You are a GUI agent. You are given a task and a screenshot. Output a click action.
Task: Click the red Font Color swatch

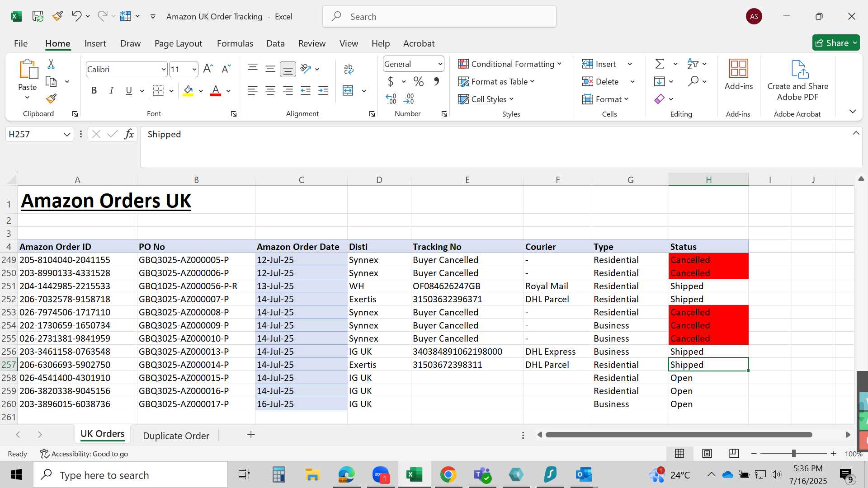(x=216, y=91)
